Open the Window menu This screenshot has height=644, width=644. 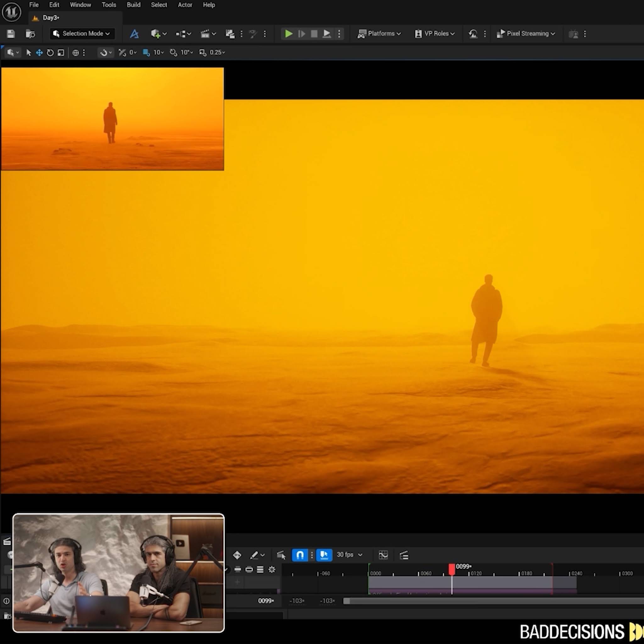click(80, 5)
